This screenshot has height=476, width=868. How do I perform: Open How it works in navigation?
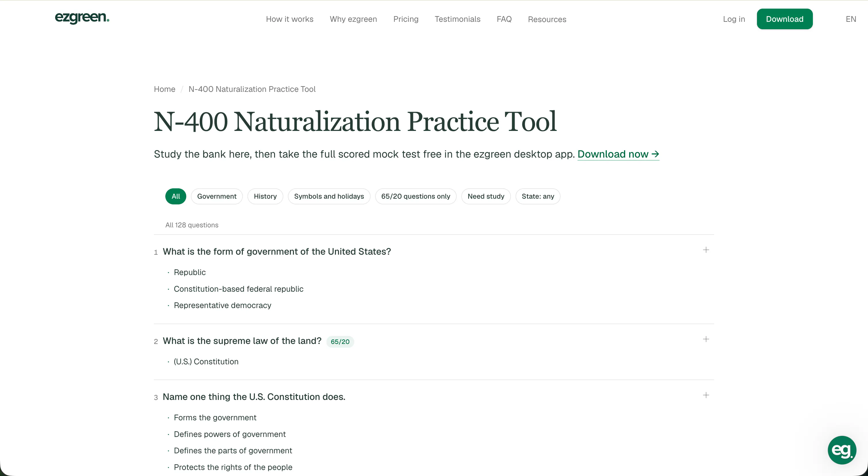coord(289,19)
